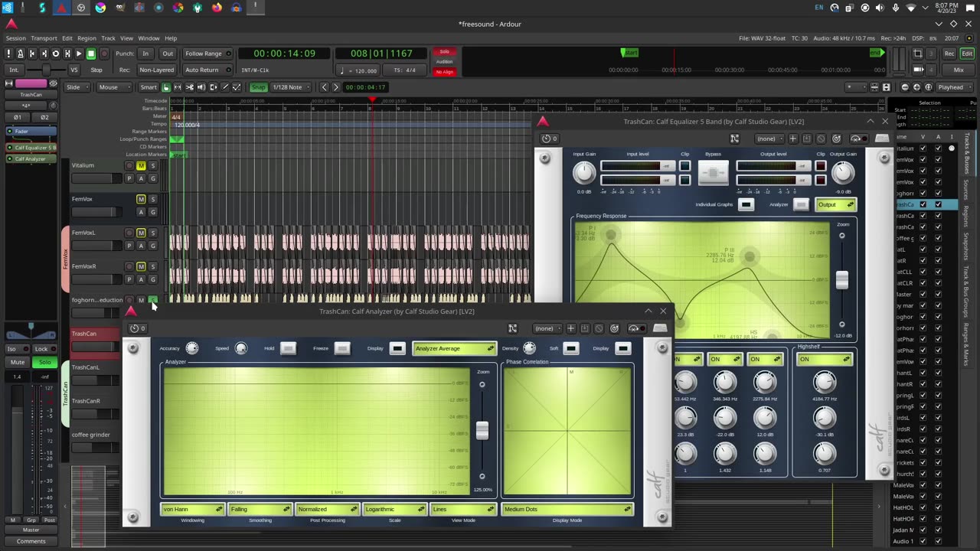Open the Analyzer Average mode dropdown

click(x=454, y=349)
